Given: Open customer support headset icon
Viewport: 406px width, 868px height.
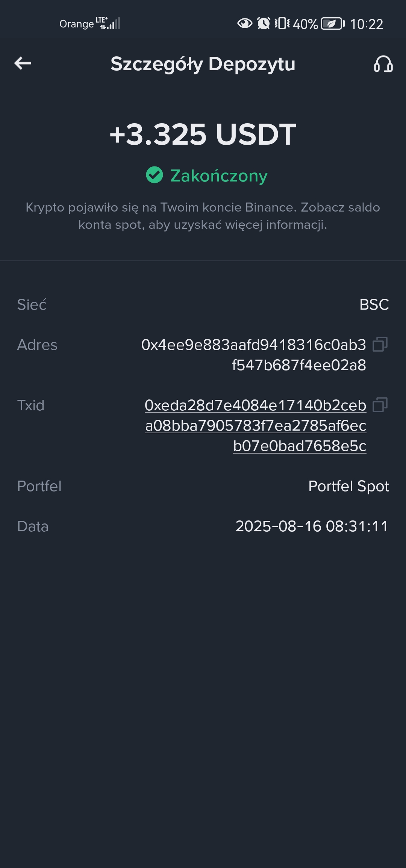Looking at the screenshot, I should (383, 64).
